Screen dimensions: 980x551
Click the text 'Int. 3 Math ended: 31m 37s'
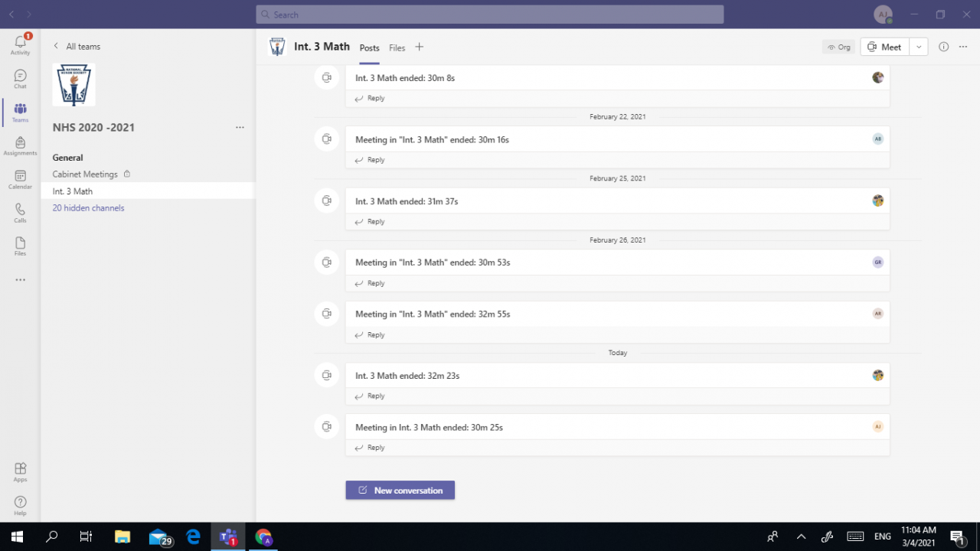point(407,201)
